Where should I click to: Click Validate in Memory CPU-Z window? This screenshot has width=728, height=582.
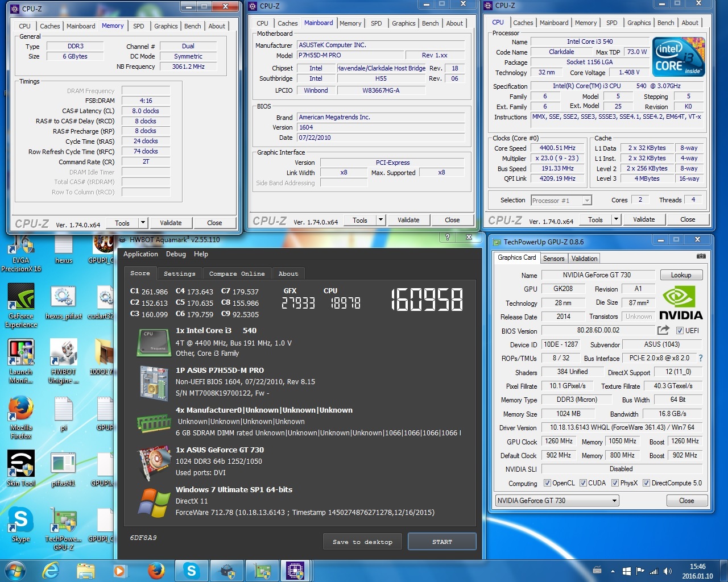coord(170,223)
